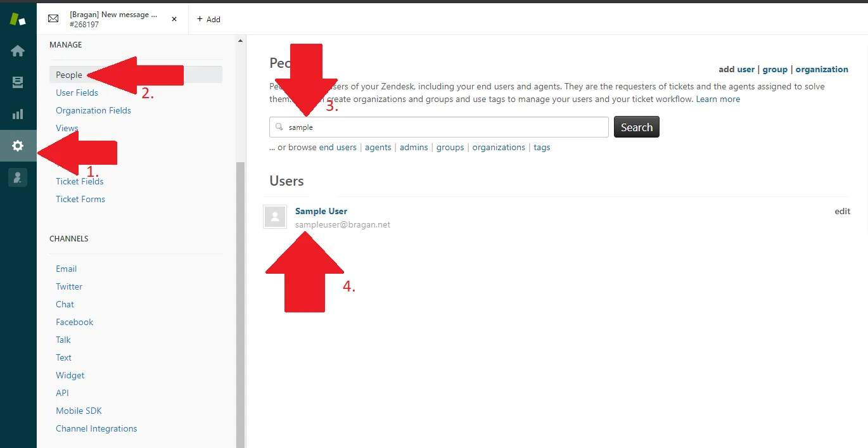The height and width of the screenshot is (448, 868).
Task: Click the Search button
Action: tap(637, 127)
